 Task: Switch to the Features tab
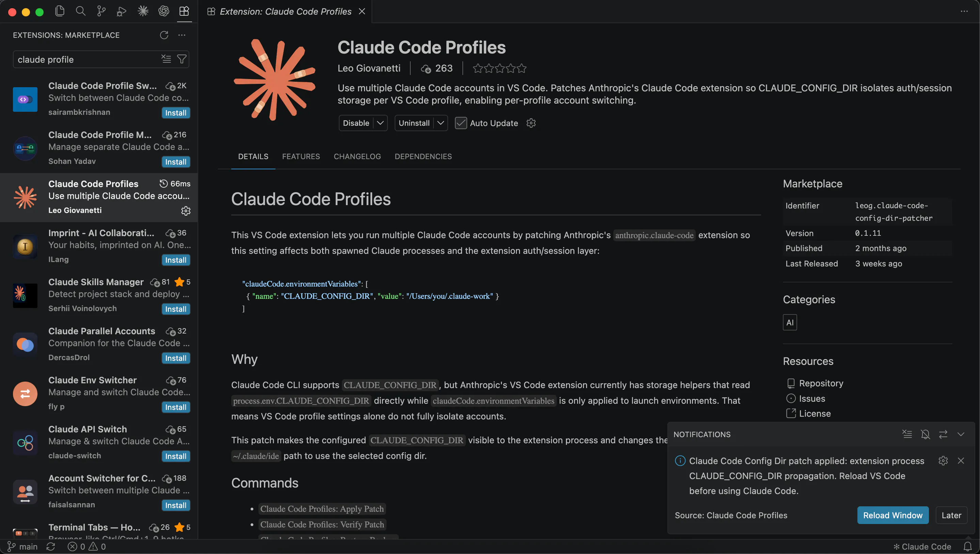tap(301, 156)
